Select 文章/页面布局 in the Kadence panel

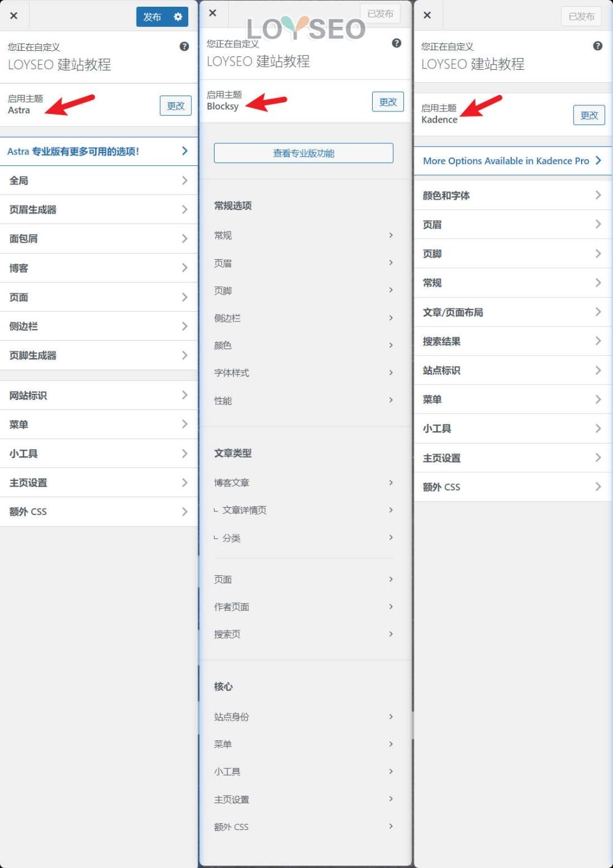click(512, 312)
